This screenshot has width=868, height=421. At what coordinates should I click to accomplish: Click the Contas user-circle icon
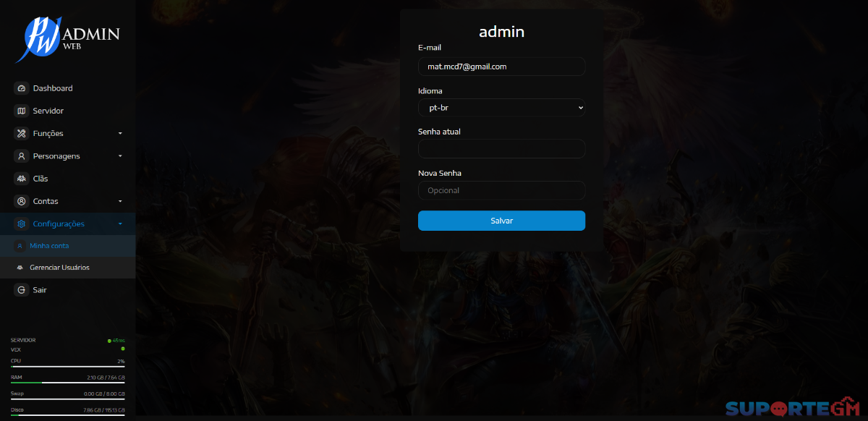21,201
